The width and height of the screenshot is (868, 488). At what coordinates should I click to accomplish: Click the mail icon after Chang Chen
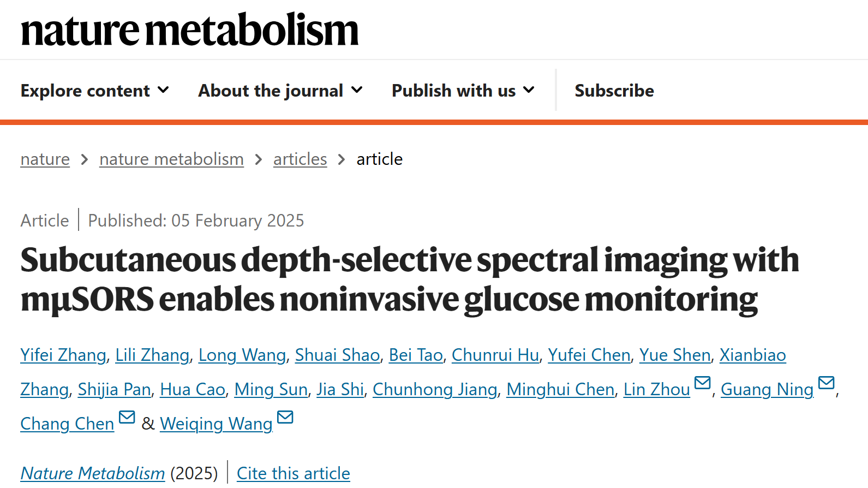(x=127, y=418)
